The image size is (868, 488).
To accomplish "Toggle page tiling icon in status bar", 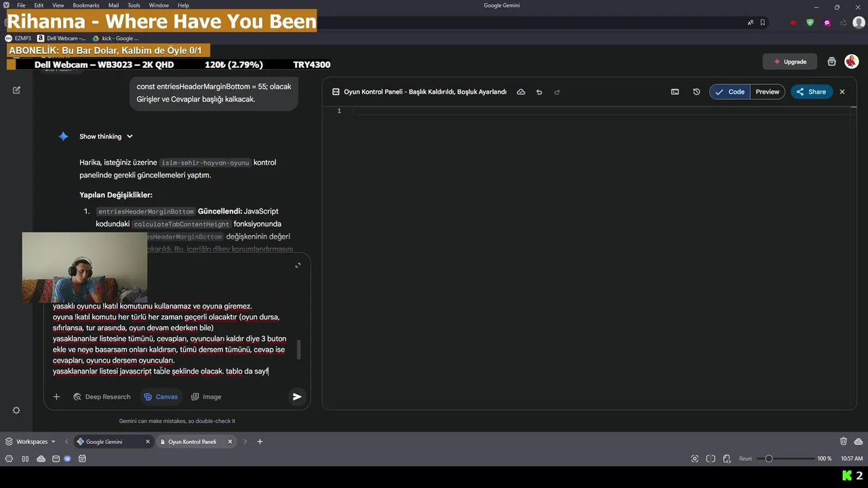I will (711, 458).
